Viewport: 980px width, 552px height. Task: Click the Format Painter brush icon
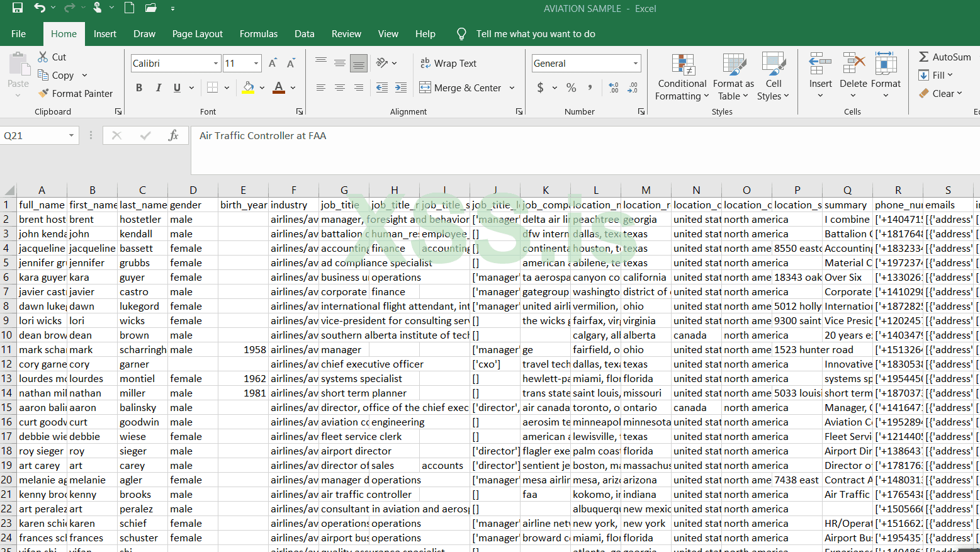[43, 93]
